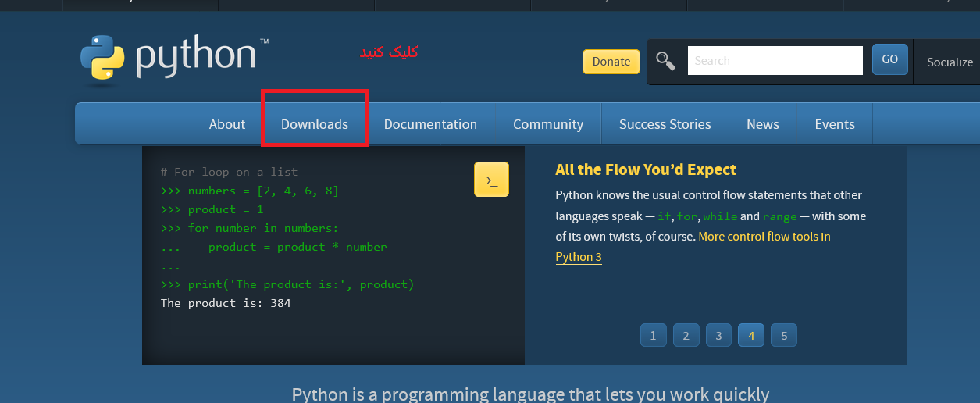Open the Documentation menu

click(430, 124)
